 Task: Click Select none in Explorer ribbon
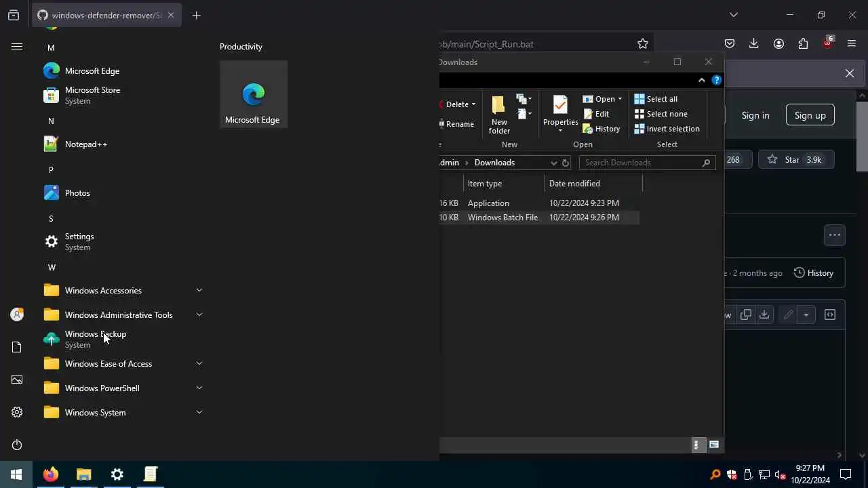coord(661,114)
